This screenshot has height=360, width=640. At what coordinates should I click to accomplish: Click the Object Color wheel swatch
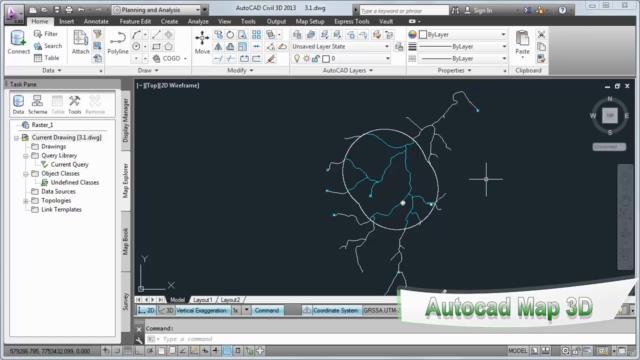[x=413, y=35]
